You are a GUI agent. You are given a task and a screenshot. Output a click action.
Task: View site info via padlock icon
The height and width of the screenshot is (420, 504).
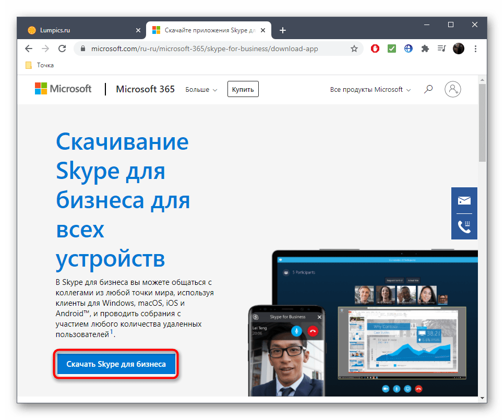click(82, 49)
